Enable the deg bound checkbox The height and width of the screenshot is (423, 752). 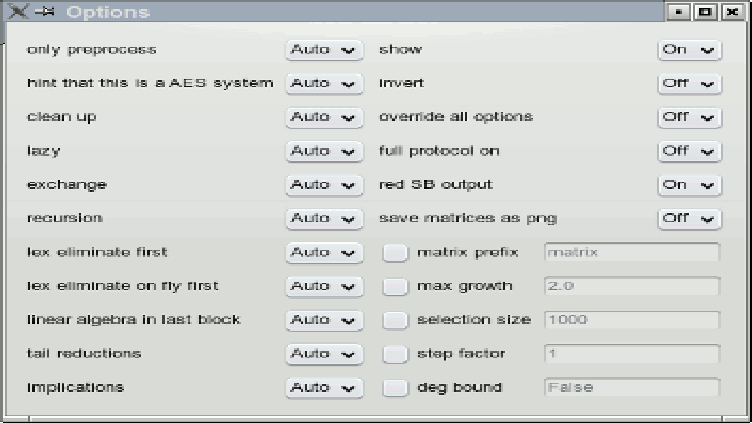click(x=395, y=388)
